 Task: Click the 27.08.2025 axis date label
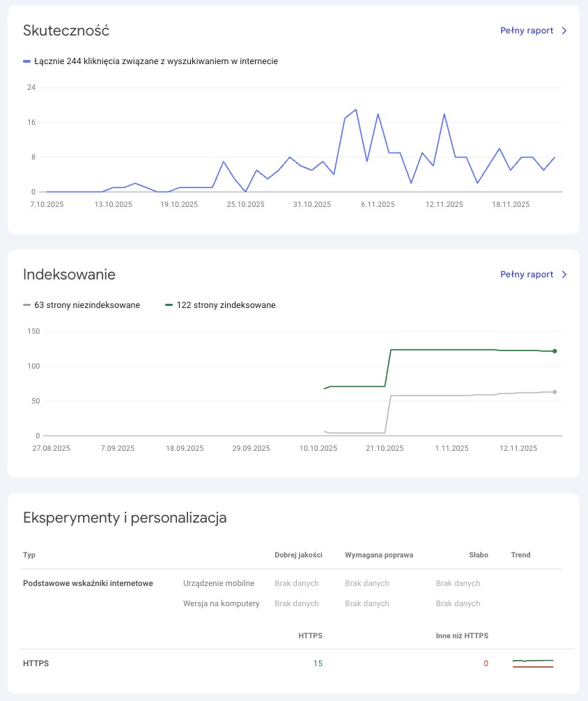(51, 448)
